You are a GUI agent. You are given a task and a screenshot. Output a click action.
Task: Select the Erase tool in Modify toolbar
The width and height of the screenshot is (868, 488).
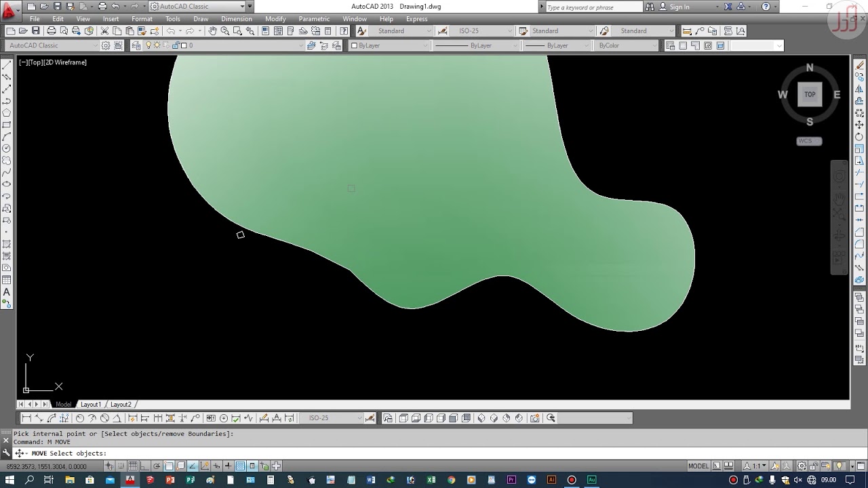point(859,65)
